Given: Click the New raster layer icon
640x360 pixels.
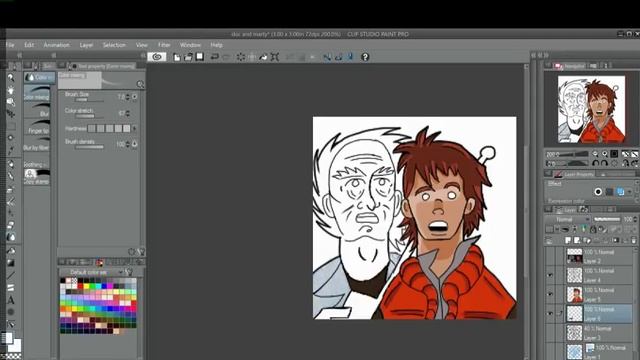Looking at the screenshot, I should (x=568, y=240).
